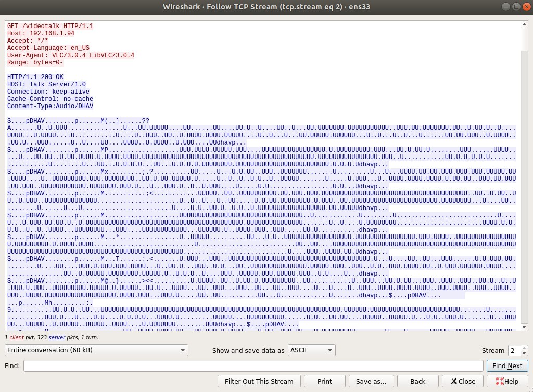This screenshot has width=533, height=392.
Task: Maximize the Wireshark dialog window
Action: [x=516, y=7]
